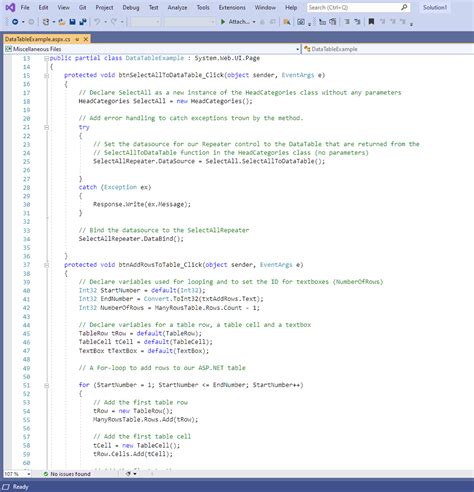The height and width of the screenshot is (492, 474).
Task: Click the status bar window icon beside Ready
Action: (6, 487)
